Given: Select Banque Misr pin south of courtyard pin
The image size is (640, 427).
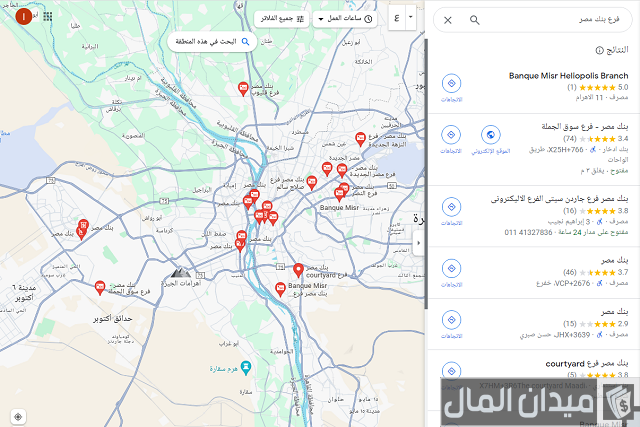Looking at the screenshot, I should pyautogui.click(x=280, y=289).
